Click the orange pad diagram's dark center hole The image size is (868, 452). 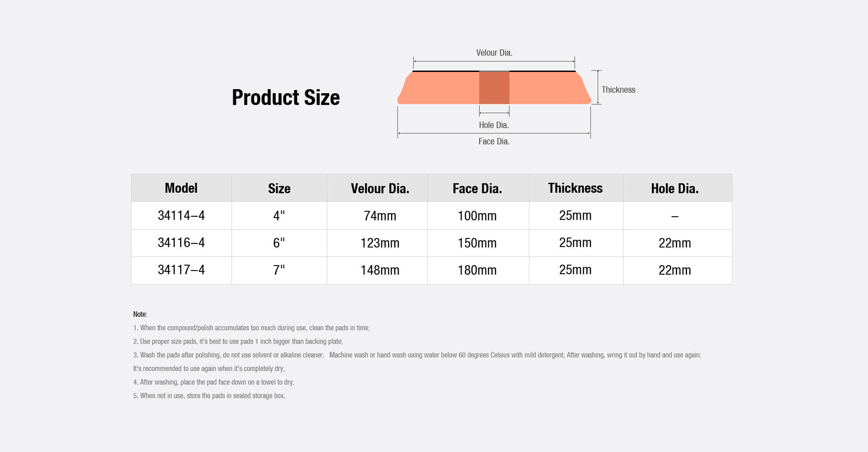(x=494, y=88)
